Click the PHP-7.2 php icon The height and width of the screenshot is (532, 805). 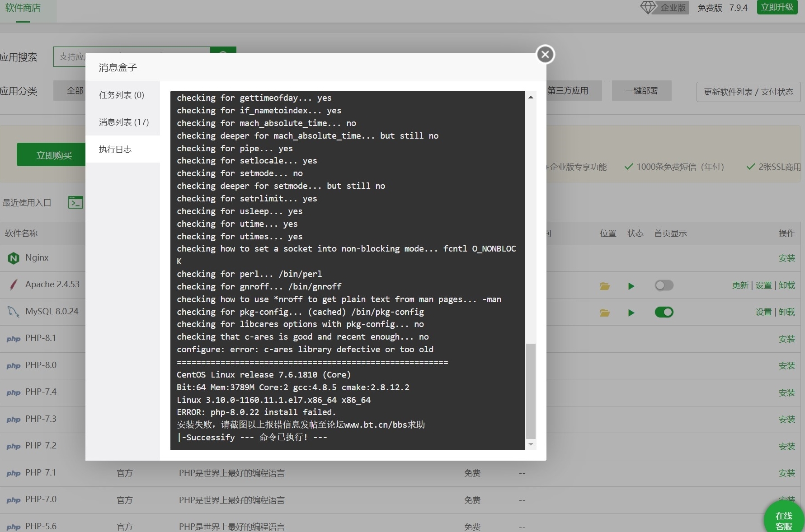(14, 446)
